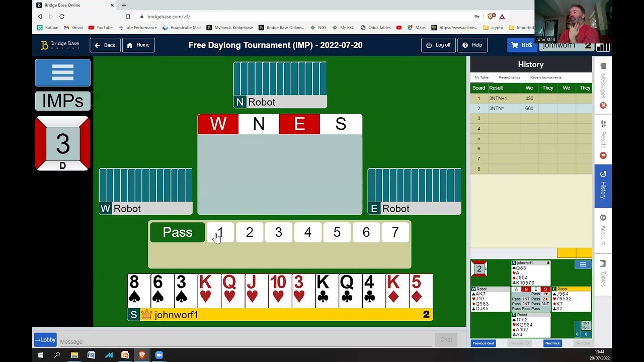644x362 pixels.
Task: Select board 1 result row 3NTN+1
Action: [x=531, y=99]
